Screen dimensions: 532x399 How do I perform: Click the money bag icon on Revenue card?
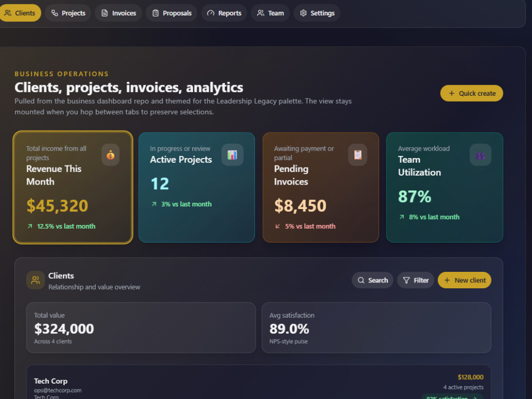110,155
